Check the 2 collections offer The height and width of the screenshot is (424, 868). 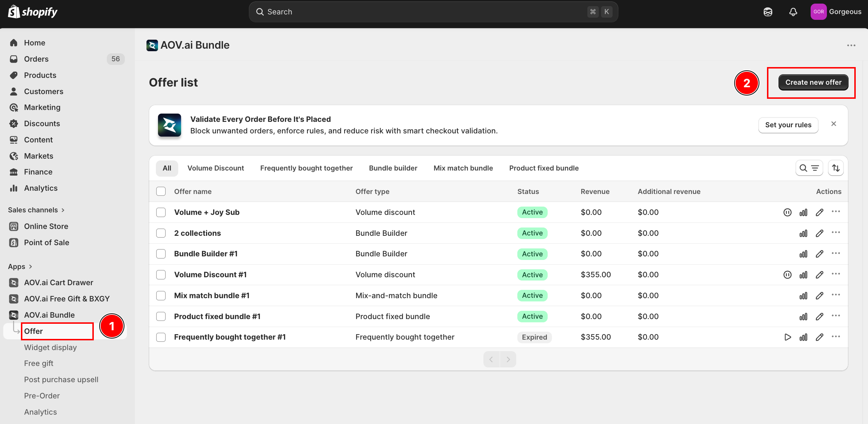161,233
